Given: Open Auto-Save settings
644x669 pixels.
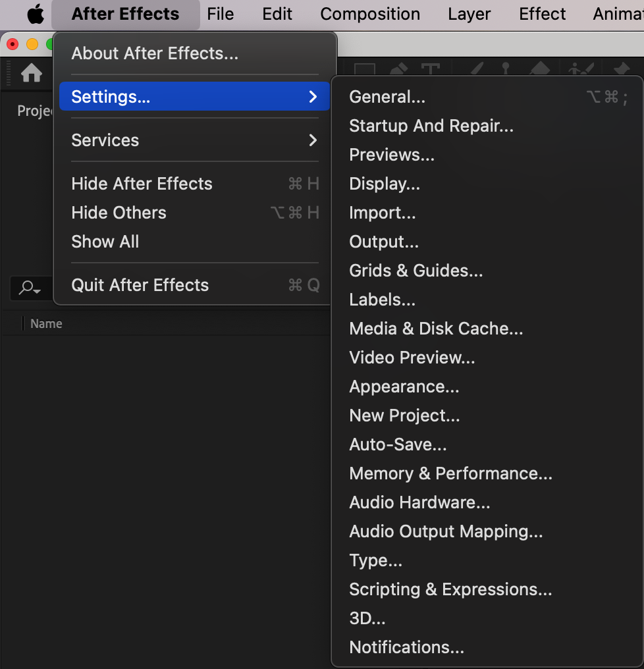Looking at the screenshot, I should pos(398,444).
